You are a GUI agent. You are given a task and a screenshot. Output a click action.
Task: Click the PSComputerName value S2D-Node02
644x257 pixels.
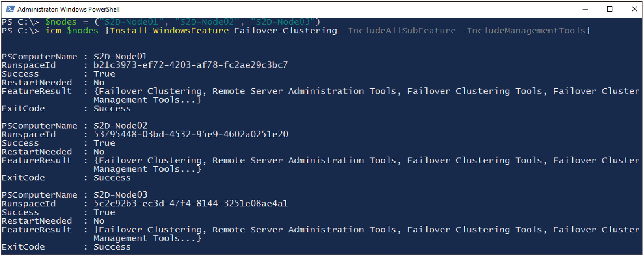coord(121,126)
